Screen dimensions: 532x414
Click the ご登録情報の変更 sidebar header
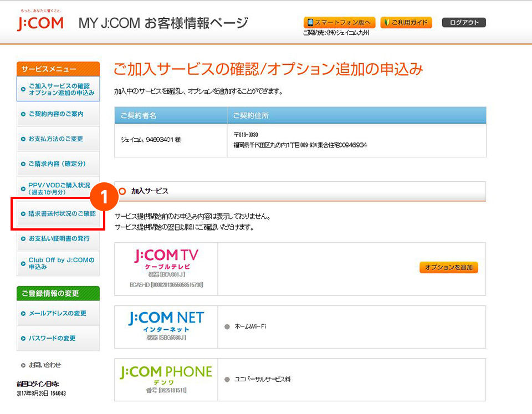coord(58,293)
